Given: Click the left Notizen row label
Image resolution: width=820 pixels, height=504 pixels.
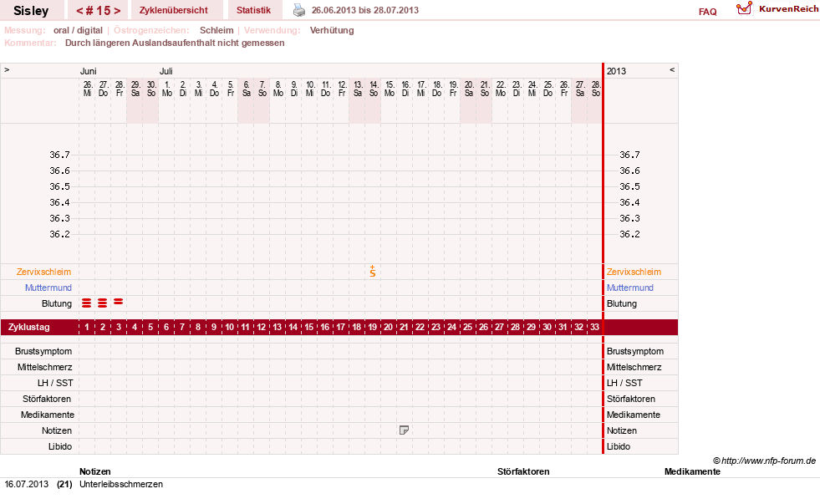Looking at the screenshot, I should [57, 430].
